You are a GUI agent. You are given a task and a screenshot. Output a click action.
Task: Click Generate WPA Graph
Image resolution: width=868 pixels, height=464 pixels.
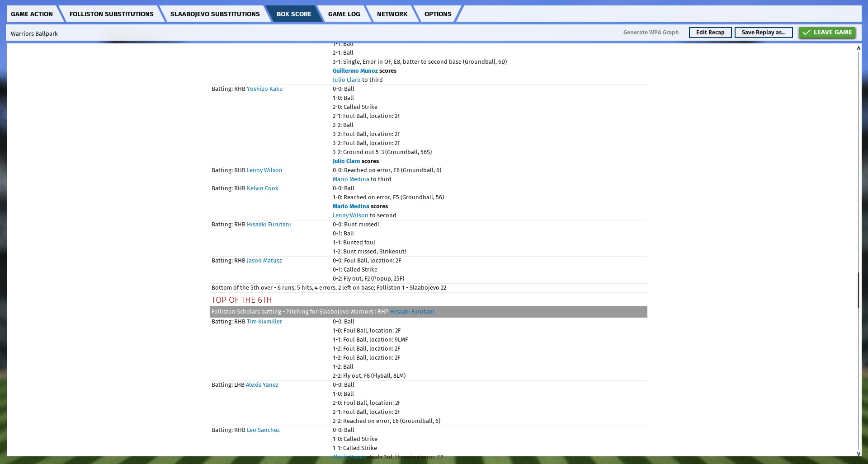[651, 33]
